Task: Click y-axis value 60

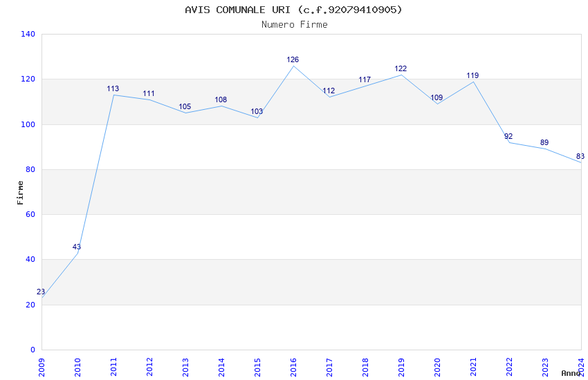Action: (x=30, y=214)
